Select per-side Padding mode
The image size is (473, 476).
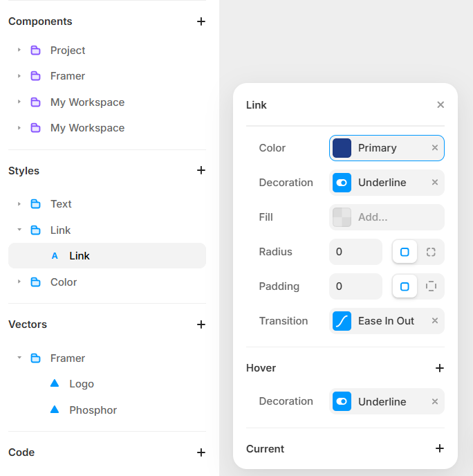(x=431, y=286)
